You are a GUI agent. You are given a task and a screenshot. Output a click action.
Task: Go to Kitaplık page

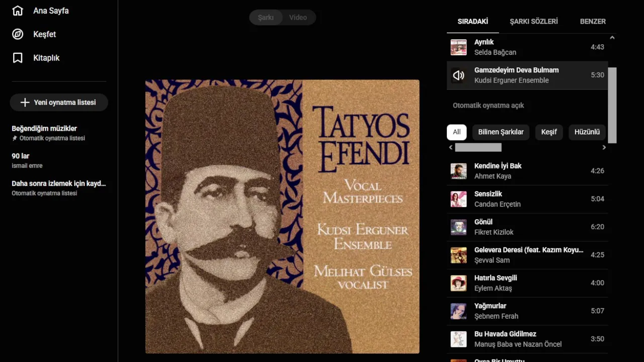(x=46, y=58)
